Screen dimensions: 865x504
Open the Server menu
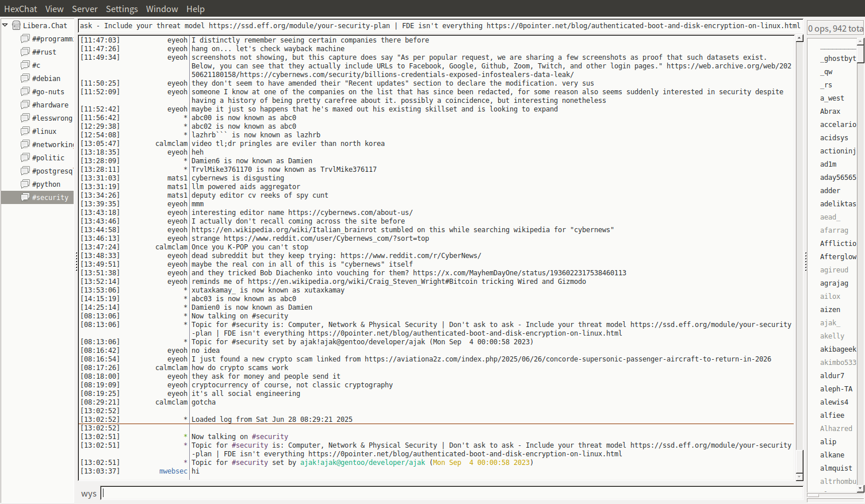coord(85,9)
